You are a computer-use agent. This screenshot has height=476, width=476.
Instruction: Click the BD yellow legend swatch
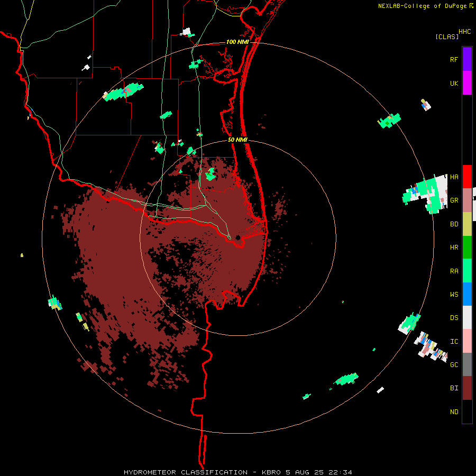click(467, 224)
